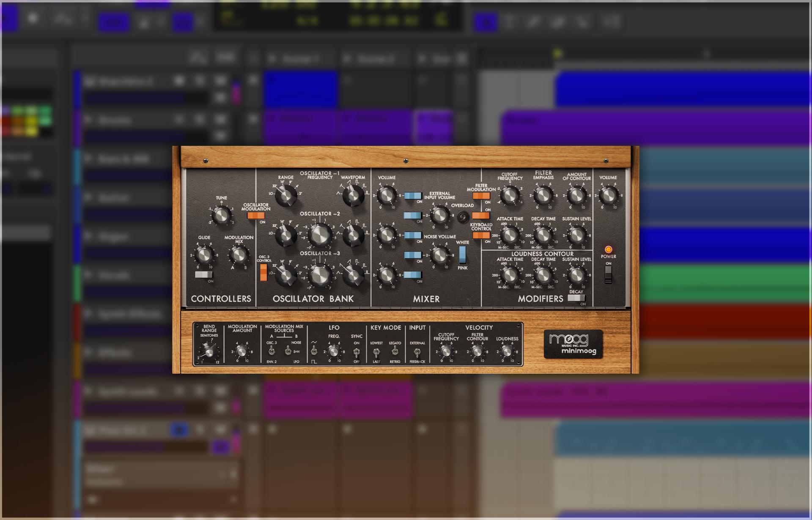
Task: Click the main output Volume knob
Action: pyautogui.click(x=608, y=195)
